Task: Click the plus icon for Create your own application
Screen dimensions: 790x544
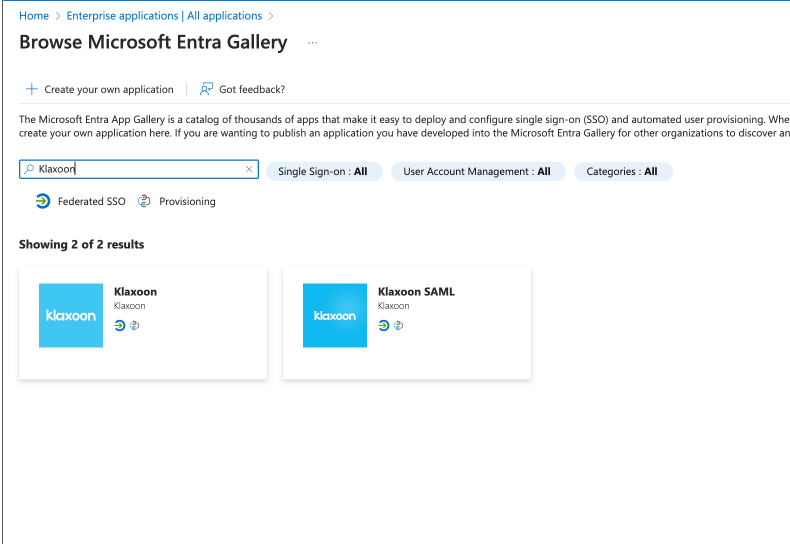Action: (32, 89)
